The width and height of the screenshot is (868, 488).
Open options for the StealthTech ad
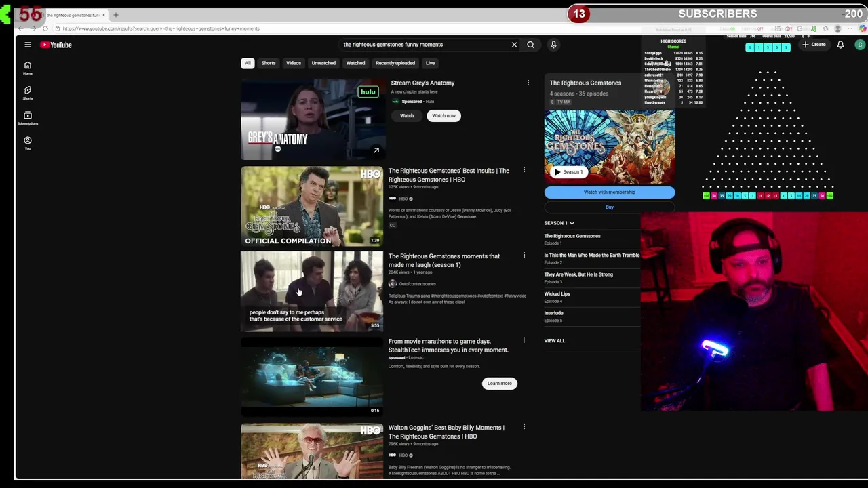(x=524, y=340)
